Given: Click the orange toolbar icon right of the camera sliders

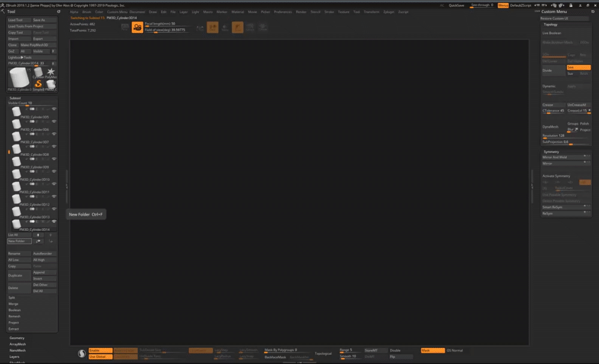Looking at the screenshot, I should [x=213, y=27].
